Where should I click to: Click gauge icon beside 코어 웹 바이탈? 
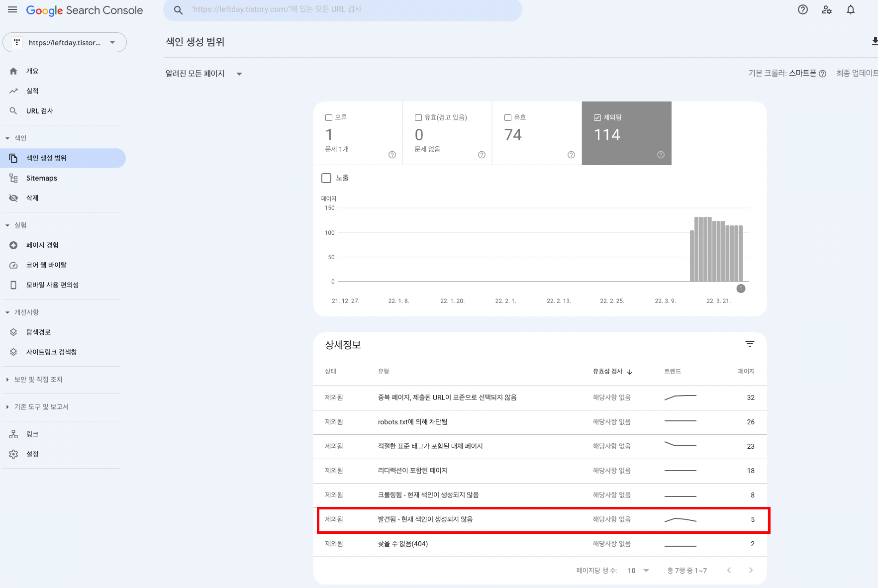point(13,265)
